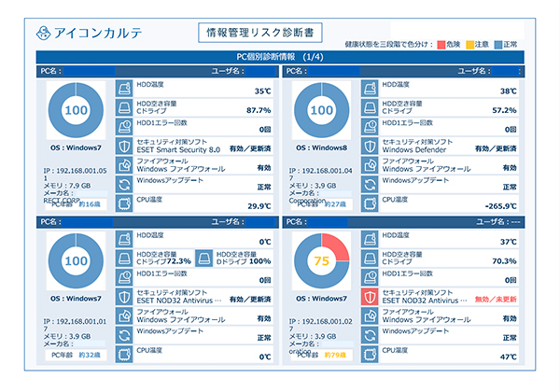Select firewall icon in 約32歳 PC panel
Image resolution: width=560 pixels, height=392 pixels.
click(x=124, y=316)
